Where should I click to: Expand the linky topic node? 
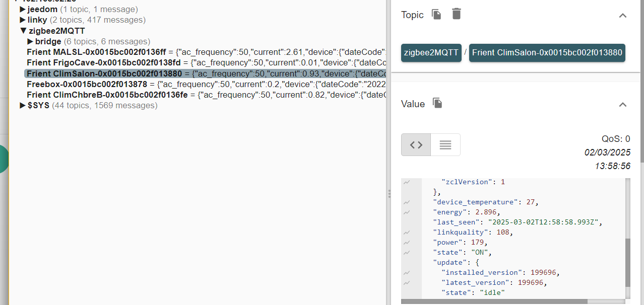(23, 20)
